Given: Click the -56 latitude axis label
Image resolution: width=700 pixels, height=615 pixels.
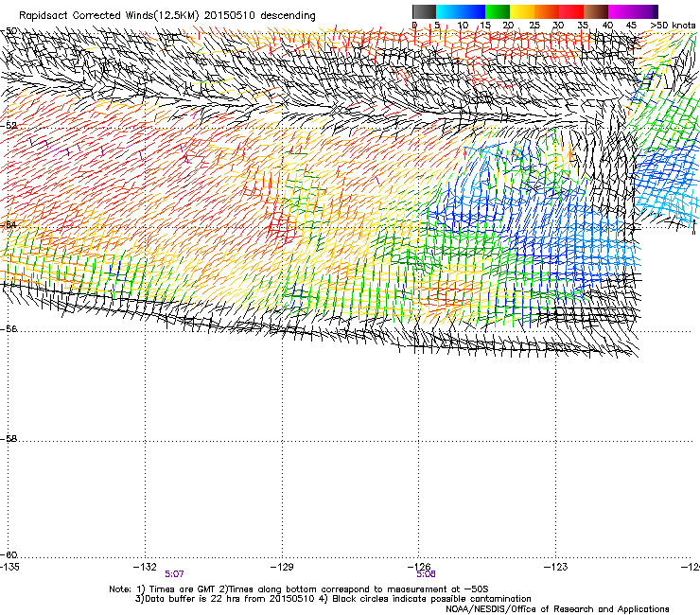Looking at the screenshot, I should tap(9, 329).
